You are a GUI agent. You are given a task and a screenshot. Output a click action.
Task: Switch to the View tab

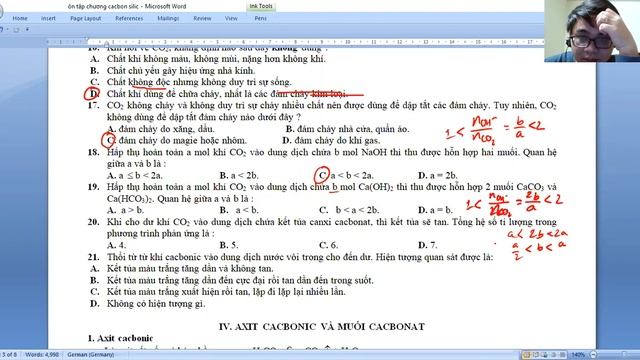[231, 18]
